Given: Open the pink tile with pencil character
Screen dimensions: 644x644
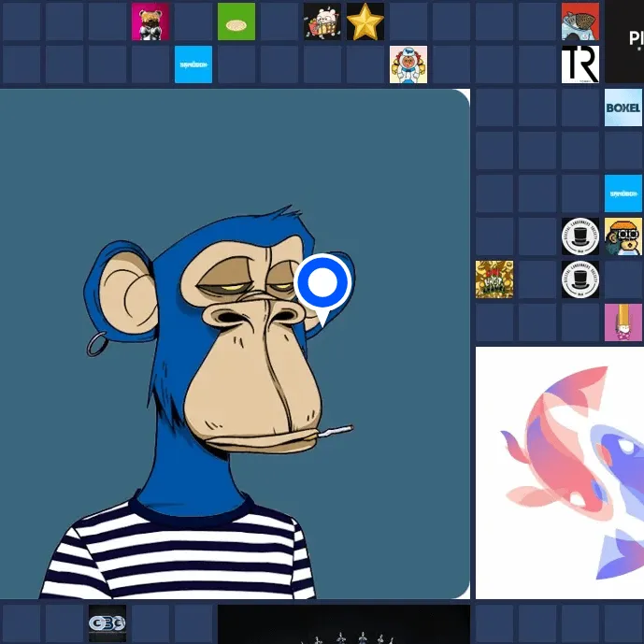Looking at the screenshot, I should click(x=623, y=322).
